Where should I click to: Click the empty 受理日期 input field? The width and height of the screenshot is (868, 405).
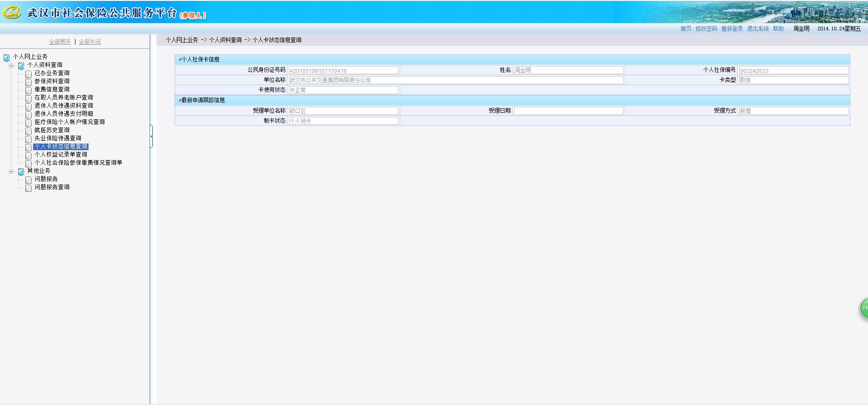[568, 111]
